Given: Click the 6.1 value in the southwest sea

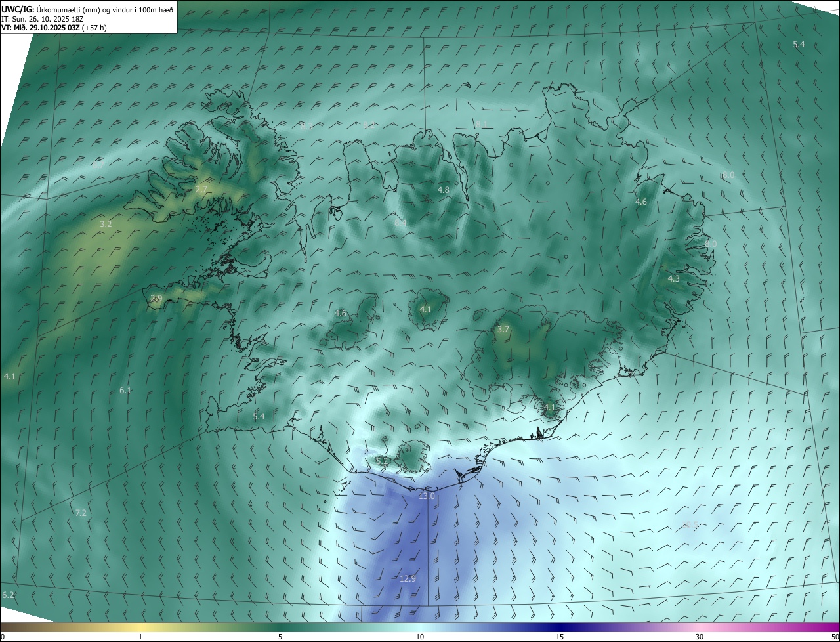Looking at the screenshot, I should [x=125, y=390].
